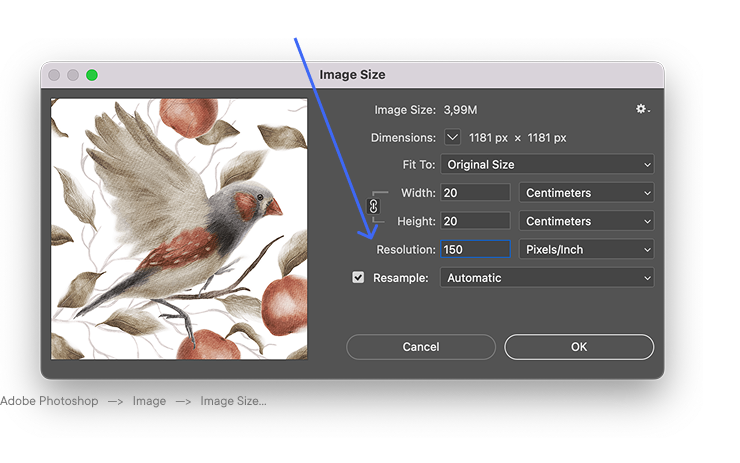
Task: Click in the Height value field
Action: [x=475, y=221]
